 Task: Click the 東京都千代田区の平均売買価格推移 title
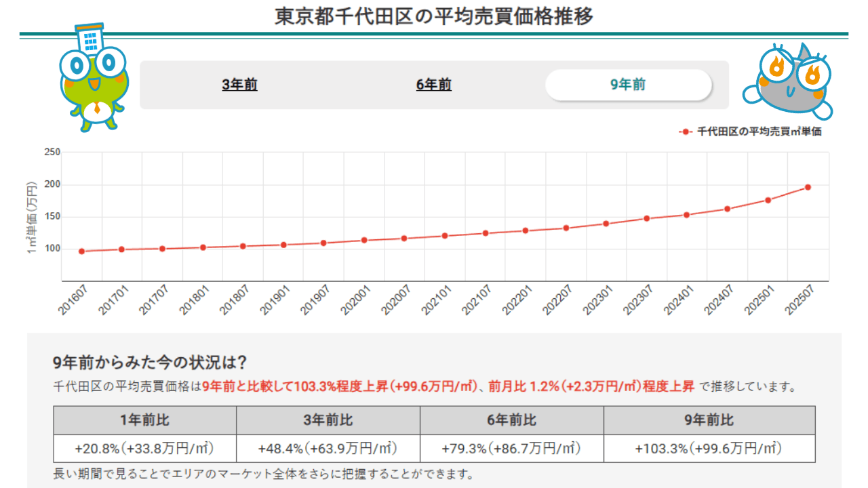(434, 16)
